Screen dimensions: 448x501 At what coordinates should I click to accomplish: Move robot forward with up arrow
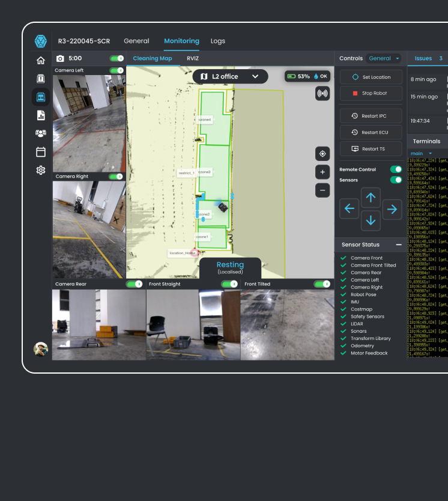click(x=371, y=198)
